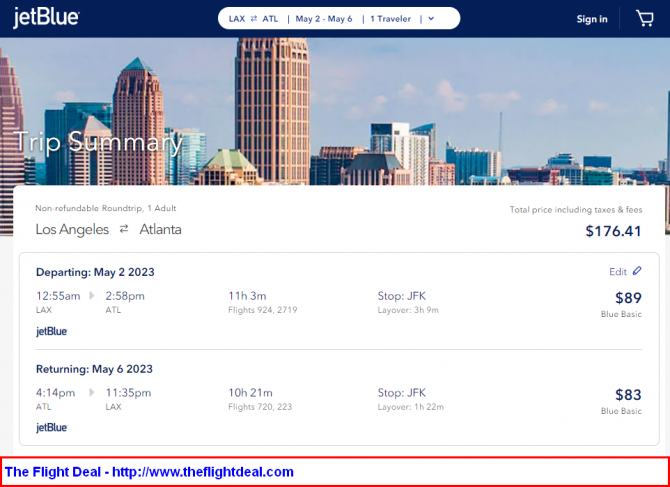Click 'Los Angeles' city name
The image size is (670, 487).
click(72, 229)
